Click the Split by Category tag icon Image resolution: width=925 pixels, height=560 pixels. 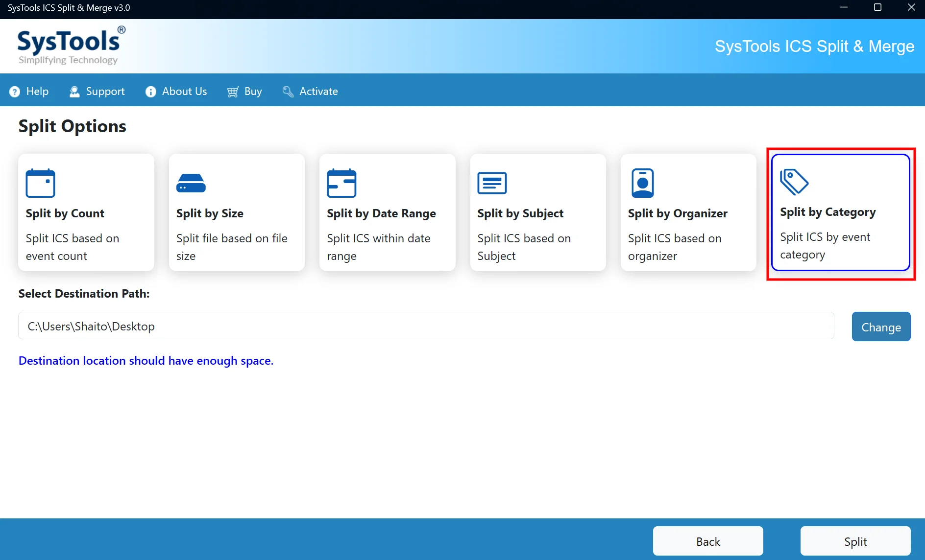point(794,182)
